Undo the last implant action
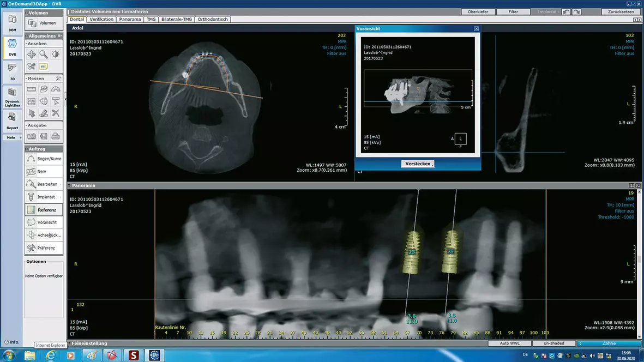 point(567,11)
